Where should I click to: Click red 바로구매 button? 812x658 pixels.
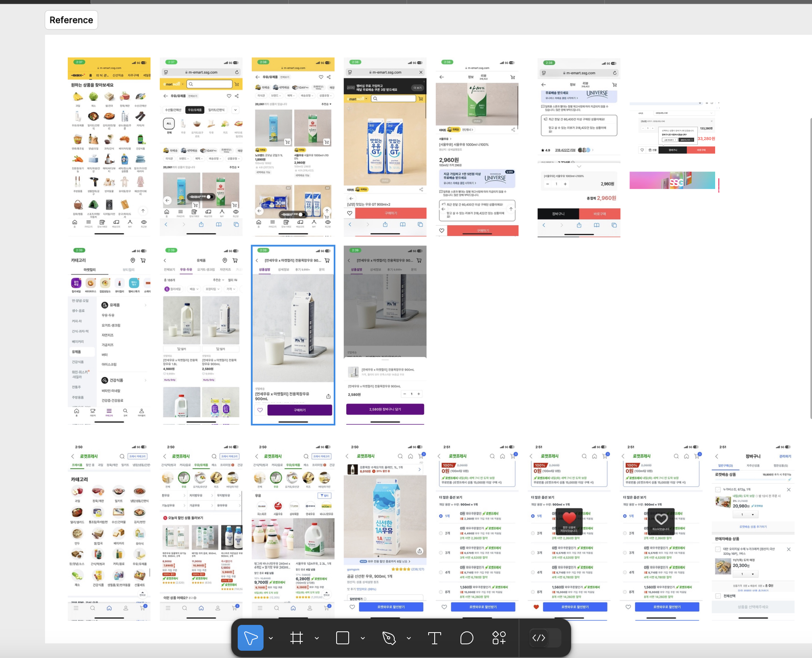click(600, 214)
